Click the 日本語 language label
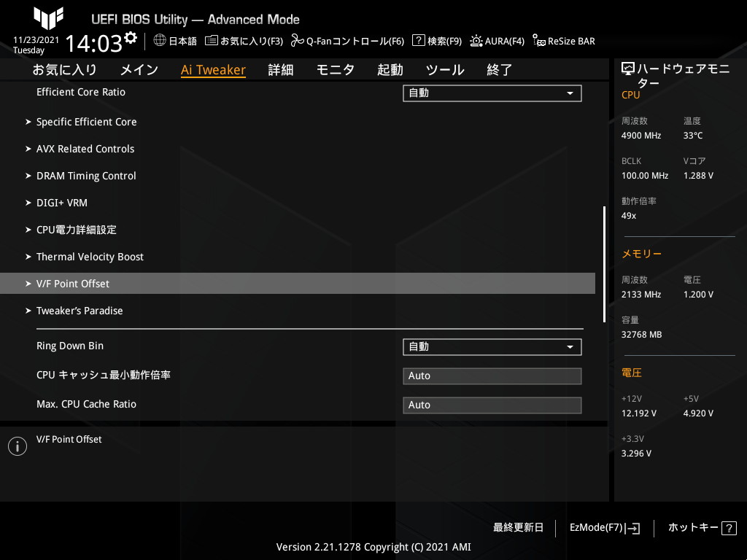The height and width of the screenshot is (560, 747). 182,42
